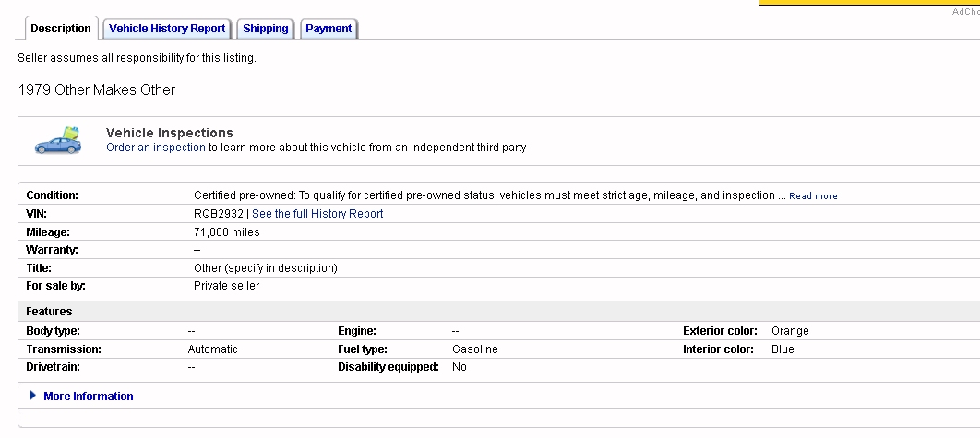980x438 pixels.
Task: Open See the full History Report link
Action: [x=317, y=214]
